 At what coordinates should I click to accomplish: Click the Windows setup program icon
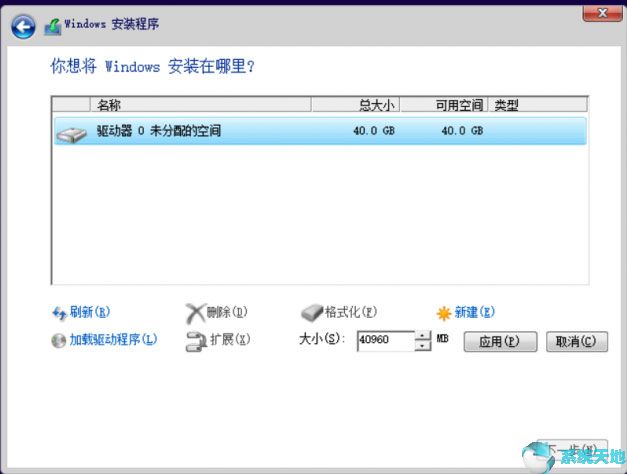[x=52, y=26]
